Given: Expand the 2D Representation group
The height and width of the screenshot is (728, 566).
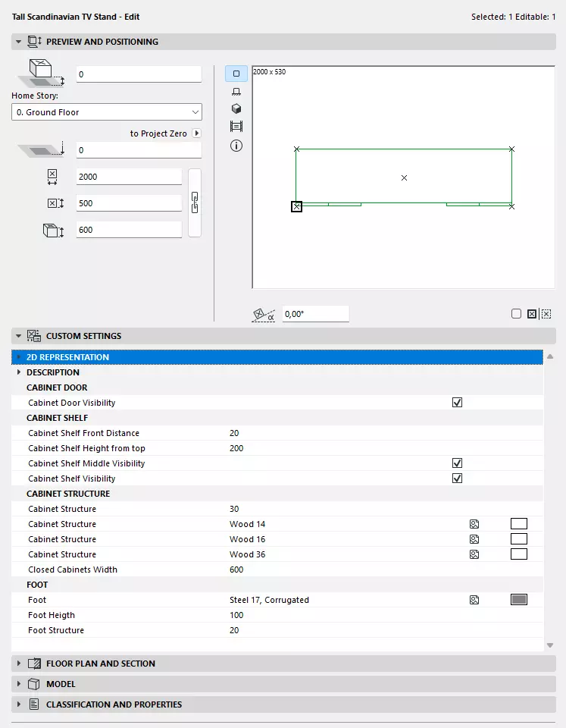Looking at the screenshot, I should (x=18, y=357).
